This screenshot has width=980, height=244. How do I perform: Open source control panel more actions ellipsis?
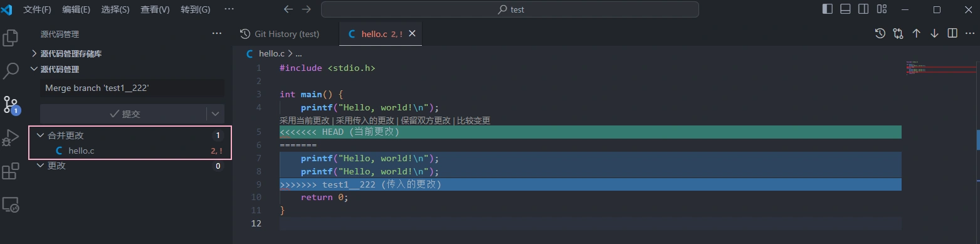click(217, 34)
